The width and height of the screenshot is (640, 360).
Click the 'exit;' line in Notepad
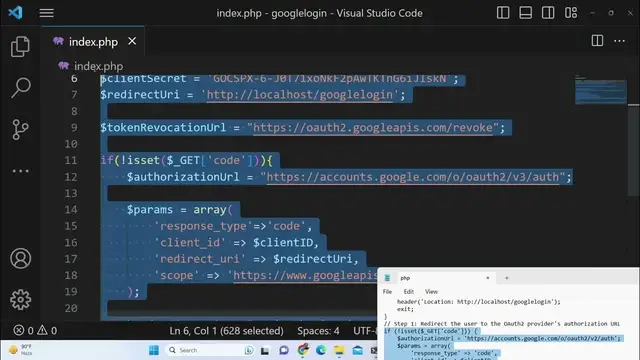click(x=405, y=309)
